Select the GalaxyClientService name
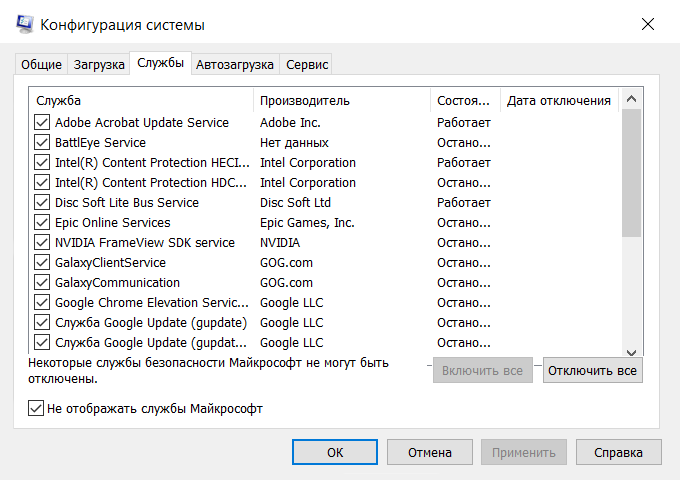 click(110, 262)
